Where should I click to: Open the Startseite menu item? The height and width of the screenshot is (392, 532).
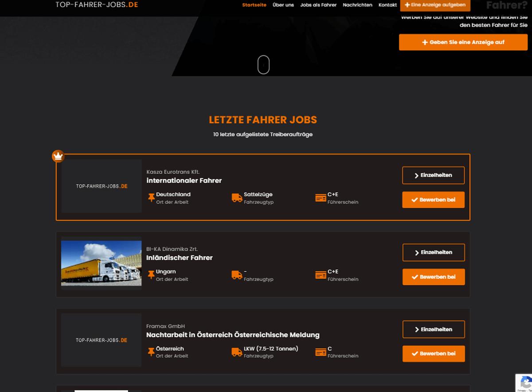pyautogui.click(x=254, y=5)
